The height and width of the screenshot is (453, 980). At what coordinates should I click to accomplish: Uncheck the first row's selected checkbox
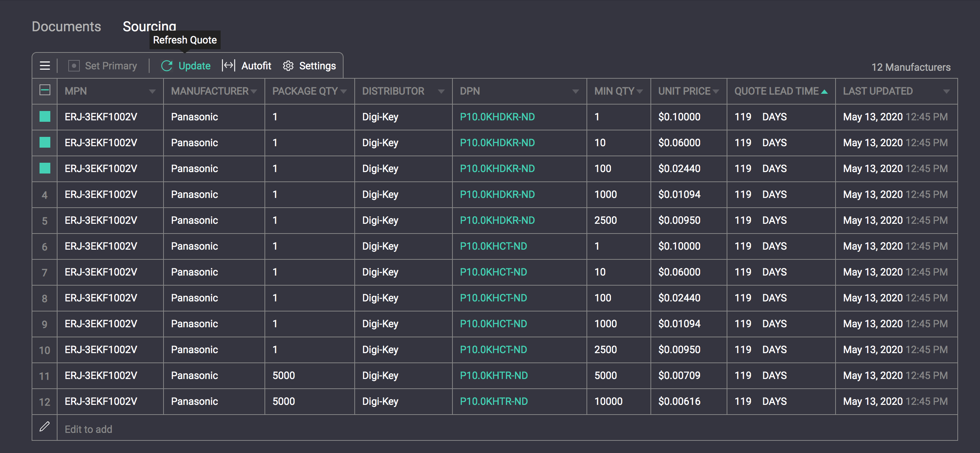(45, 116)
